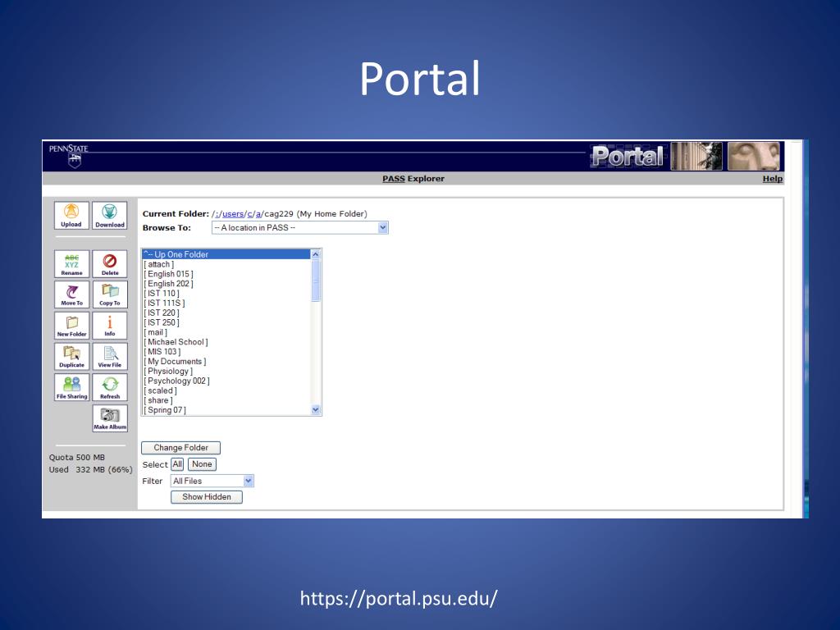Select the Michael School folder
840x630 pixels.
pyautogui.click(x=226, y=342)
